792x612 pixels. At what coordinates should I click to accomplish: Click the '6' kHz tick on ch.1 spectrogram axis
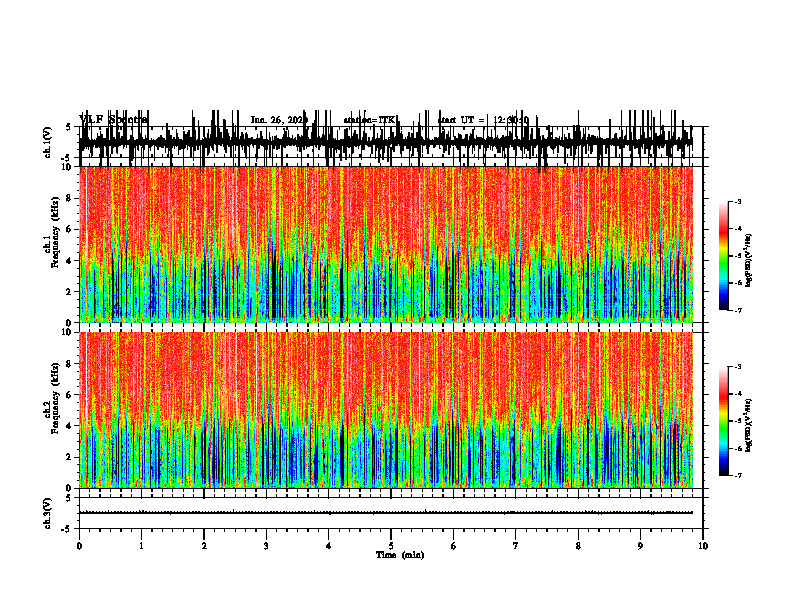pos(70,229)
